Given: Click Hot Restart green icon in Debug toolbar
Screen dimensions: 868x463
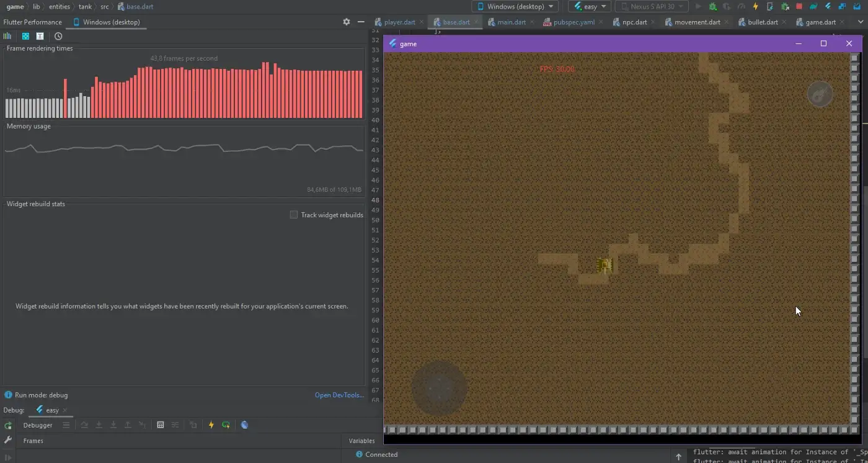Looking at the screenshot, I should click(x=226, y=425).
